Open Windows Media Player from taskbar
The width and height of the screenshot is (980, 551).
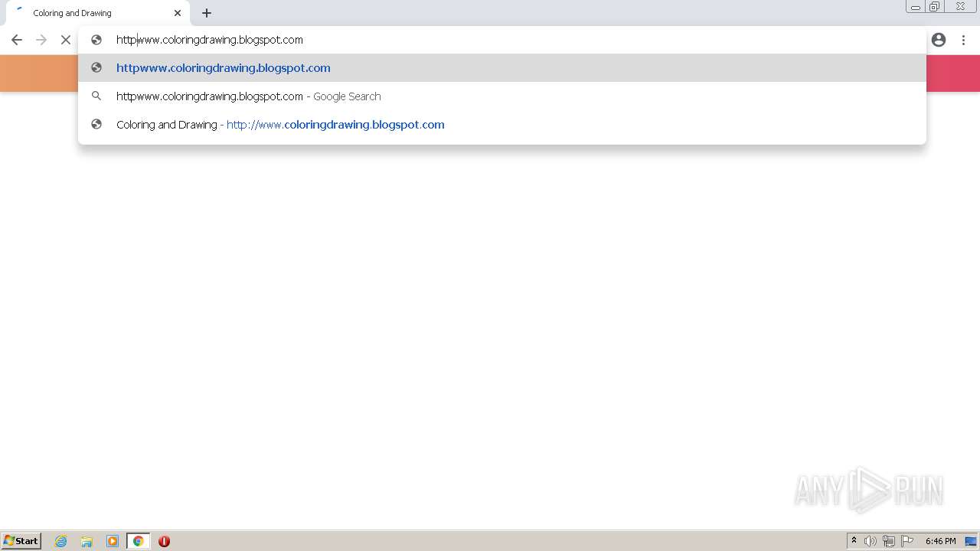click(x=113, y=541)
